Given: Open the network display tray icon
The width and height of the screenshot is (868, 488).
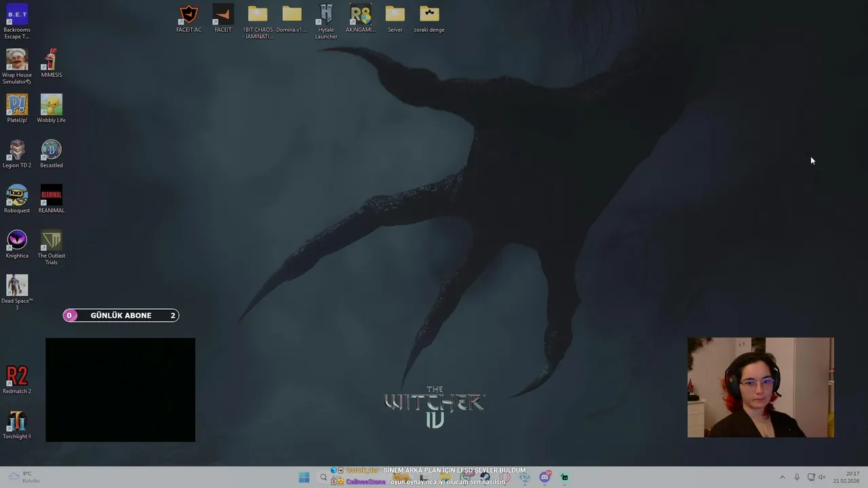Looking at the screenshot, I should pyautogui.click(x=811, y=477).
